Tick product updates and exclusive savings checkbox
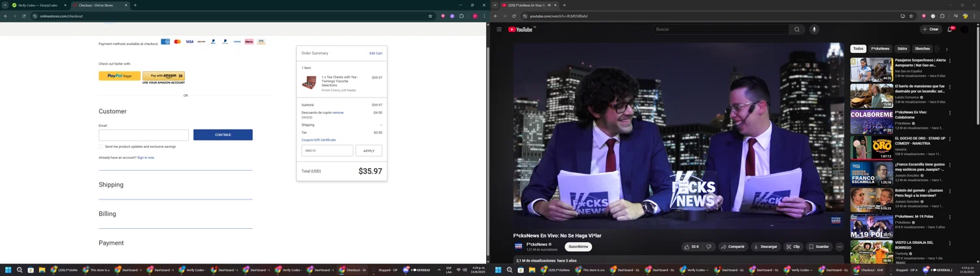The height and width of the screenshot is (276, 980). coord(101,147)
